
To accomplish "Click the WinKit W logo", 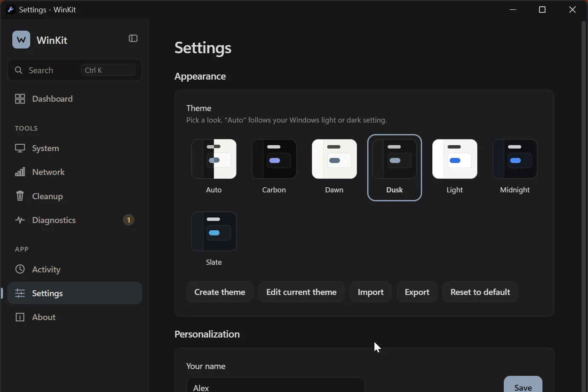I will click(21, 40).
